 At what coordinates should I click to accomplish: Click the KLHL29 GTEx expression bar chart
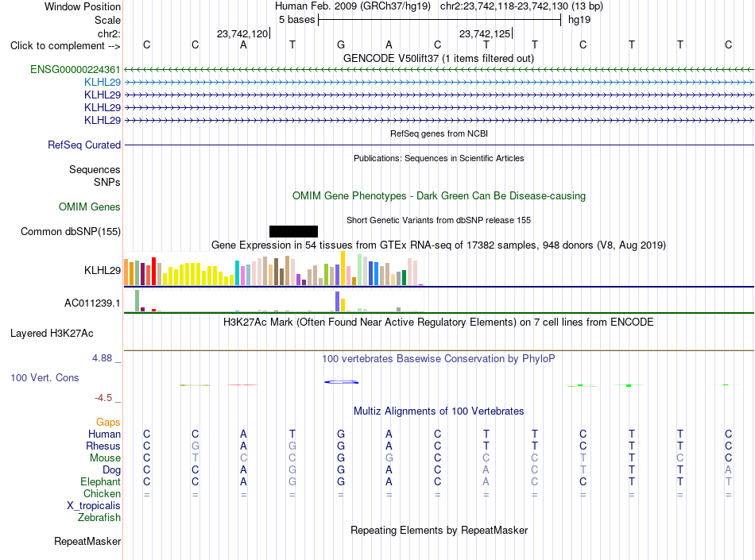(273, 268)
